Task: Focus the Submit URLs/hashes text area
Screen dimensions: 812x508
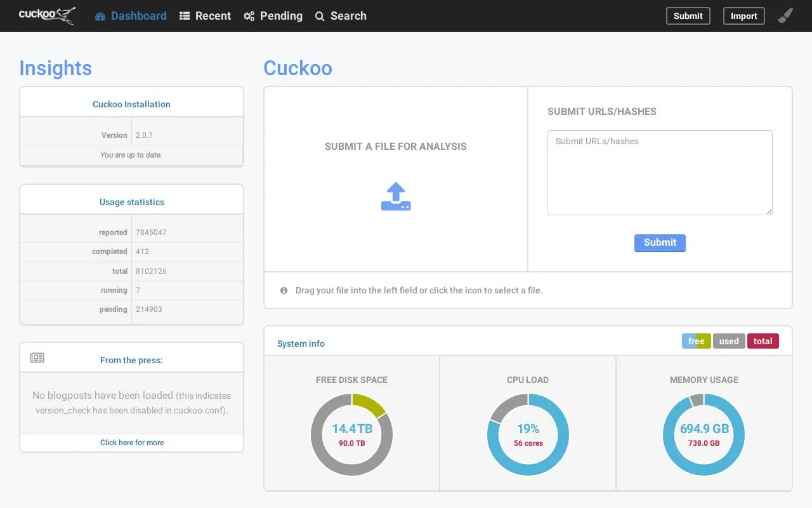Action: click(x=660, y=173)
